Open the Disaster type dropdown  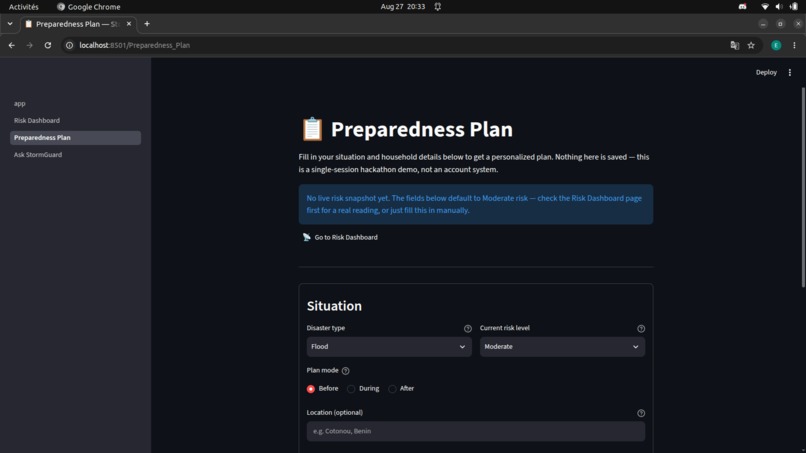point(389,347)
